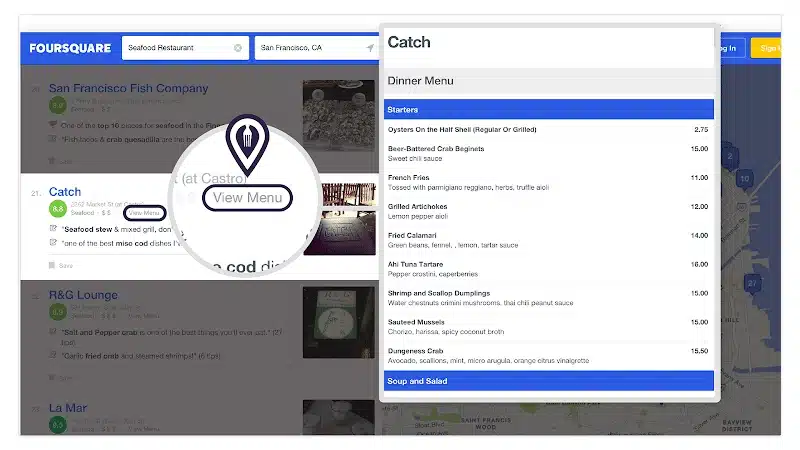800x450 pixels.
Task: Click the small View Menu link under Catch
Action: [144, 213]
